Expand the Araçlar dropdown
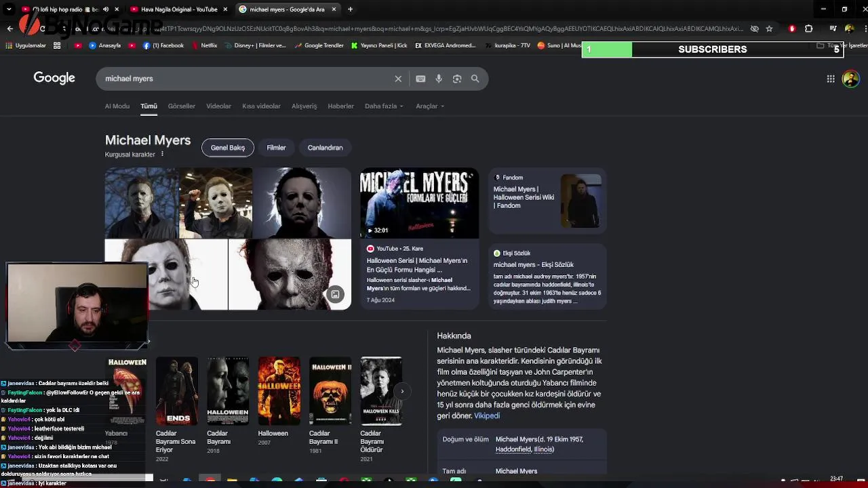Screen dimensions: 868x488 [x=430, y=106]
